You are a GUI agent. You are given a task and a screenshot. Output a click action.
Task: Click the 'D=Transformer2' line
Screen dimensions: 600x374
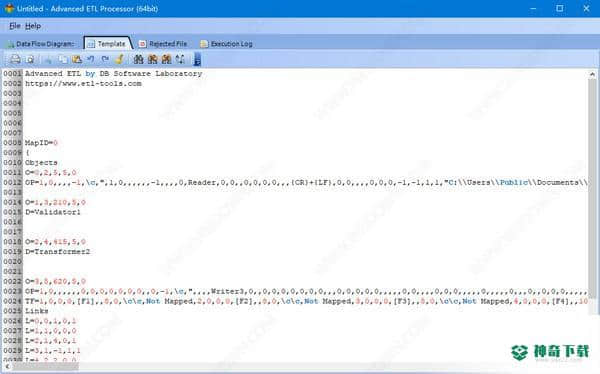pos(57,252)
